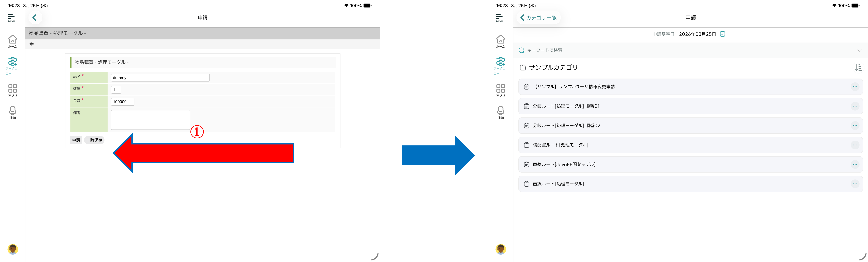Screen dimensions: 868x262
Task: Click the sort order icon beside サンプルカテゴリ
Action: [858, 68]
